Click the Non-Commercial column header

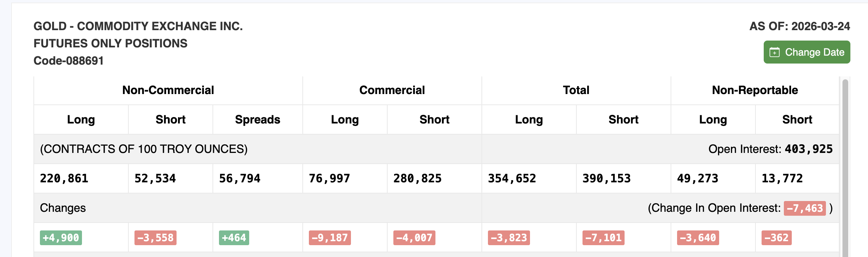[x=168, y=90]
